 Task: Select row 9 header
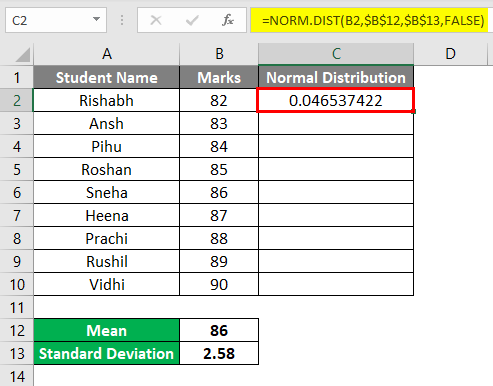tap(17, 261)
